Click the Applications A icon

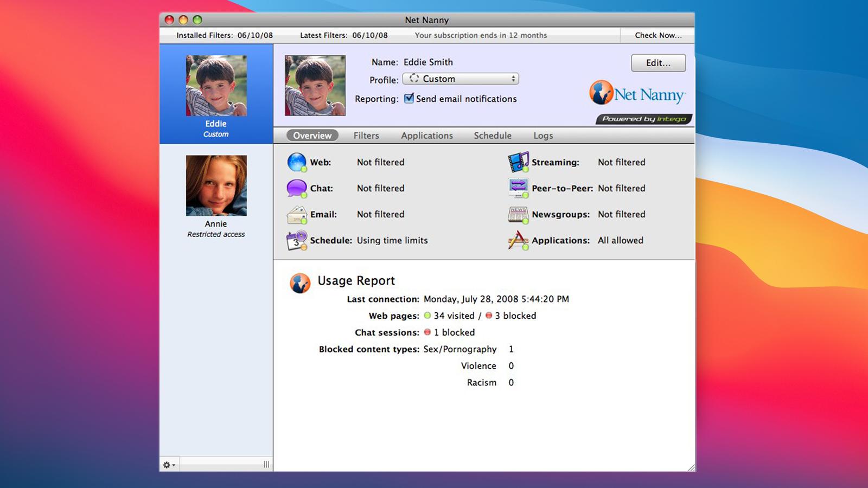pyautogui.click(x=518, y=240)
